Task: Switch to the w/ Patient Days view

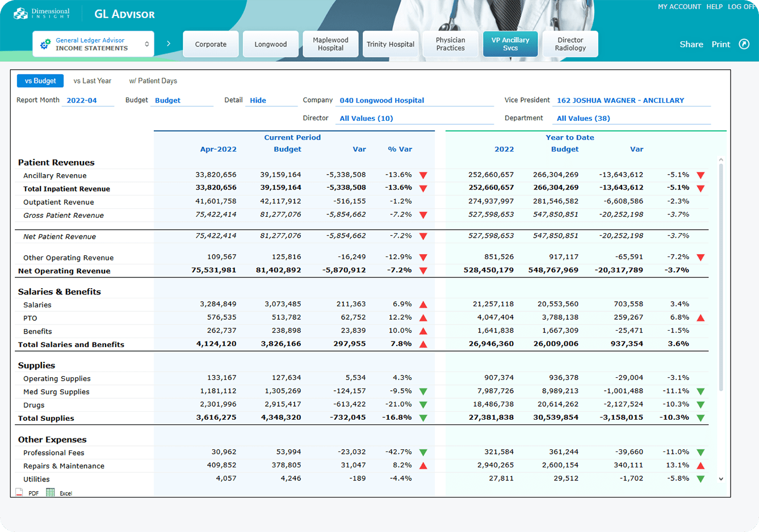Action: [153, 81]
